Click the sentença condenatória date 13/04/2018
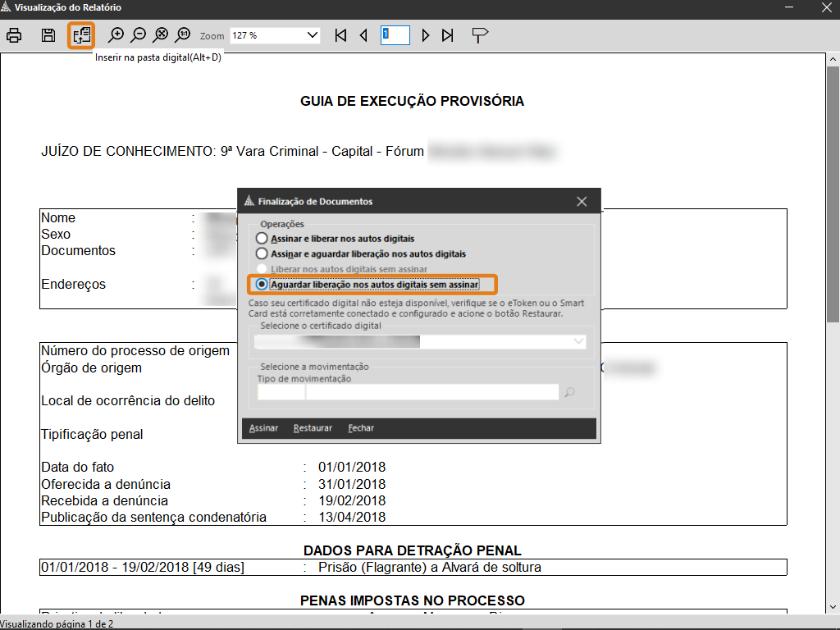840x630 pixels. tap(352, 518)
